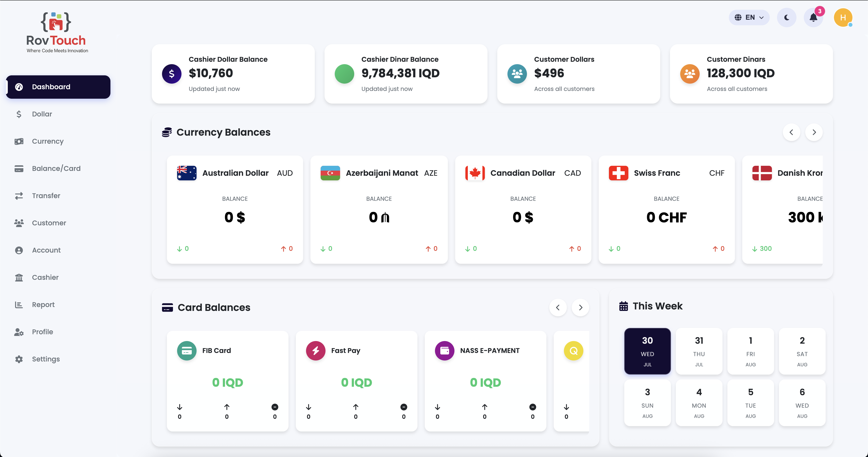Select the Australian Dollar balance value
The width and height of the screenshot is (868, 457).
click(235, 218)
